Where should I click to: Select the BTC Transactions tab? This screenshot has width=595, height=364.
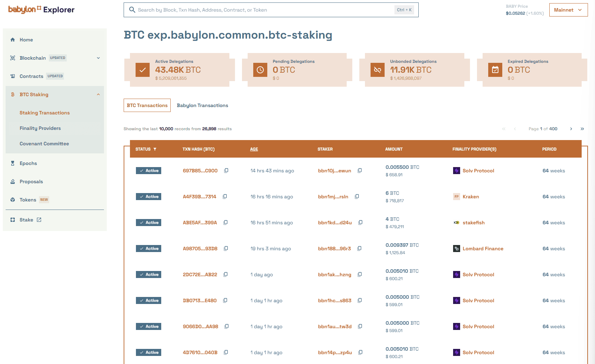(147, 105)
